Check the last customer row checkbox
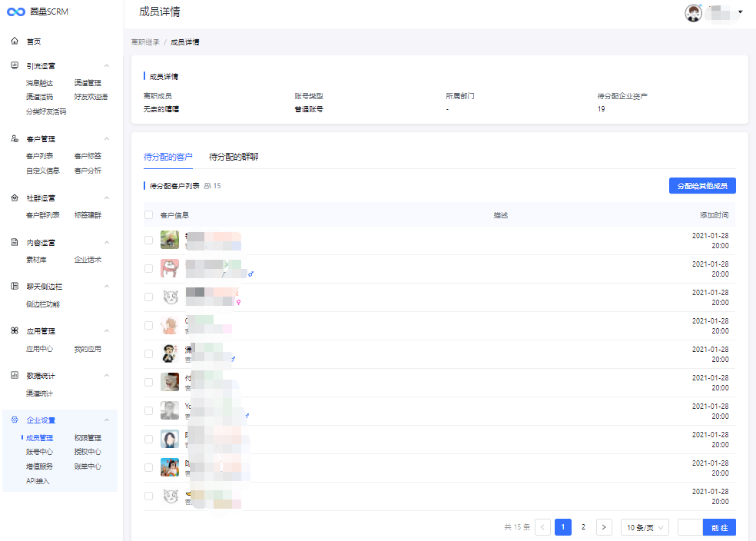This screenshot has height=541, width=756. pyautogui.click(x=149, y=496)
